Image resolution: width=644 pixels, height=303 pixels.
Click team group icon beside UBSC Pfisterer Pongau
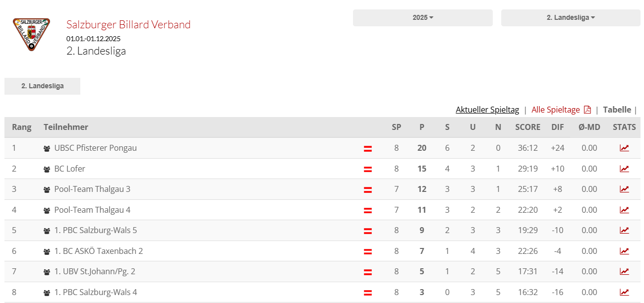coord(47,148)
